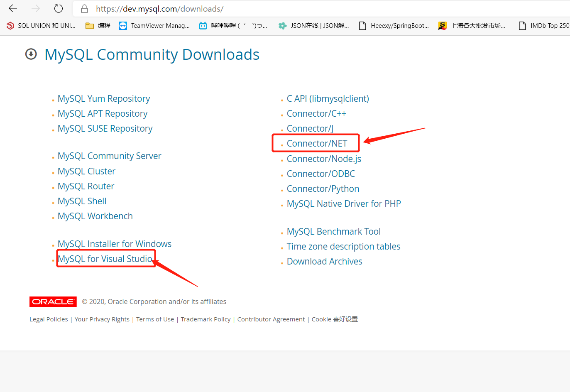Open the IMDb Top 250 bookmark
Image resolution: width=570 pixels, height=392 pixels.
544,26
